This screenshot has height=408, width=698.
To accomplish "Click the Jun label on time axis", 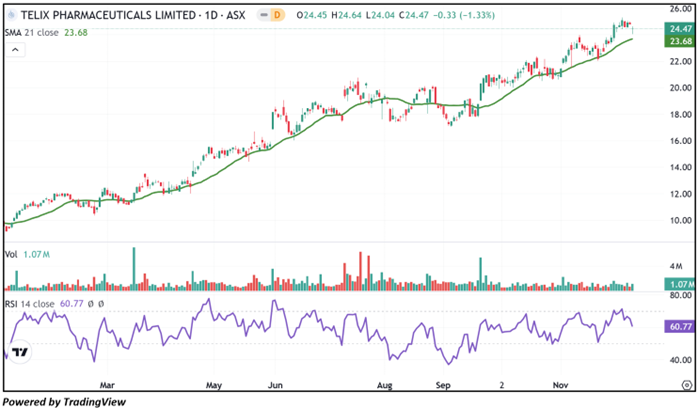I will [x=275, y=385].
